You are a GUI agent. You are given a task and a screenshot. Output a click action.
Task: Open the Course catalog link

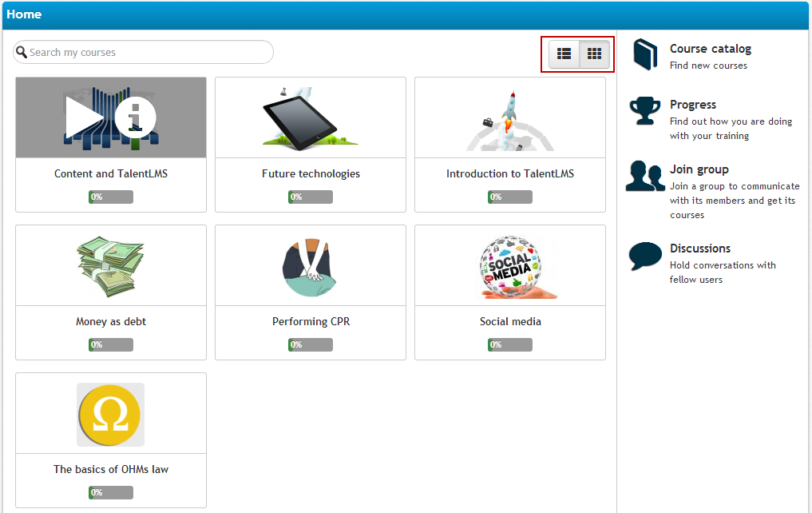coord(710,49)
